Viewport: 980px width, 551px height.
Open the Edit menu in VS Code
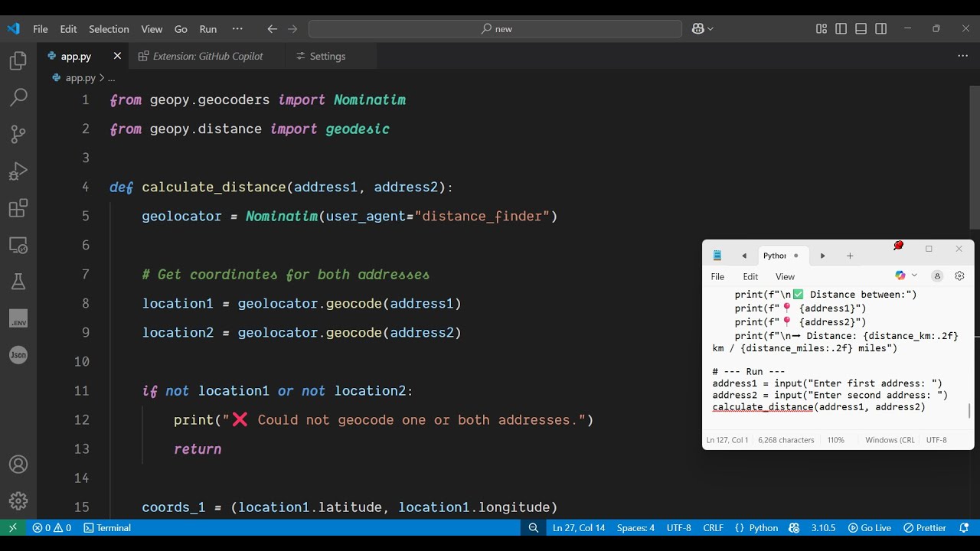tap(69, 29)
